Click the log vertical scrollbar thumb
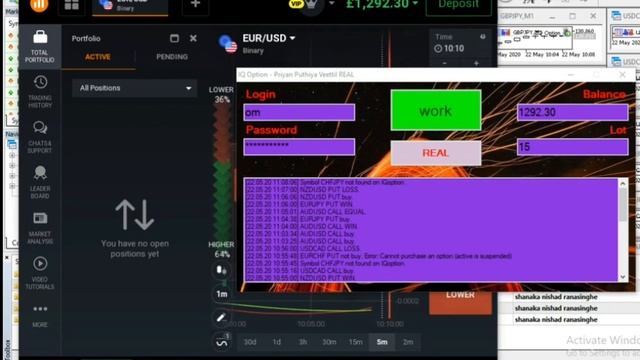This screenshot has width=640, height=360. (x=623, y=205)
